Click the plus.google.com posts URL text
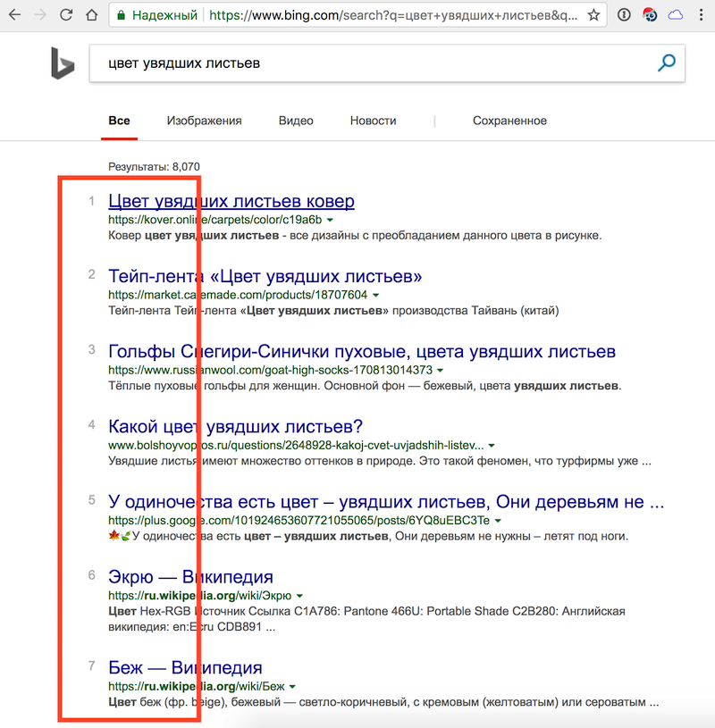 [x=299, y=521]
